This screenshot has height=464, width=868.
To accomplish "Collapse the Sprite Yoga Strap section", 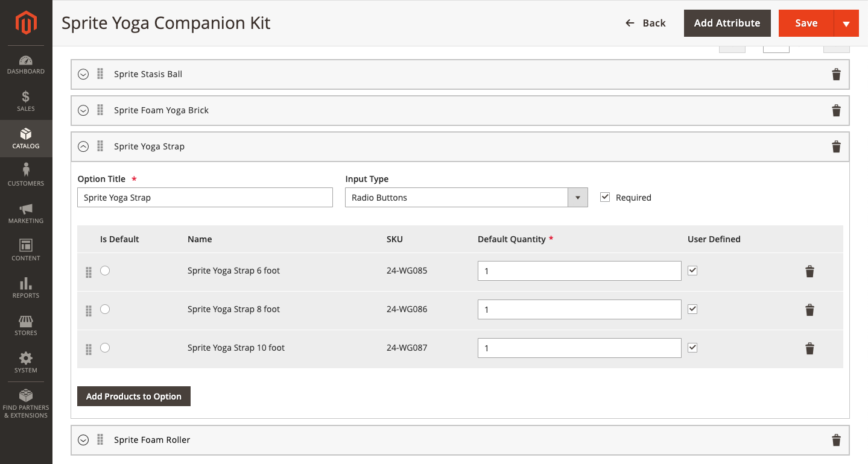I will pyautogui.click(x=84, y=146).
